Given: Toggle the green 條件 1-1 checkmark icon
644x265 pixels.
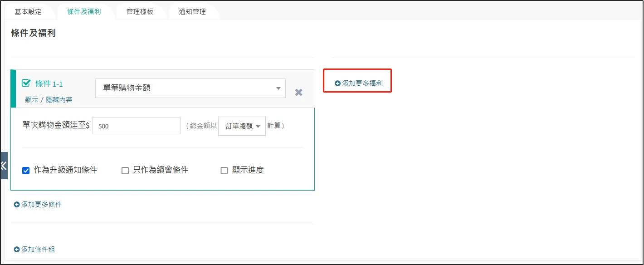Looking at the screenshot, I should (x=26, y=83).
